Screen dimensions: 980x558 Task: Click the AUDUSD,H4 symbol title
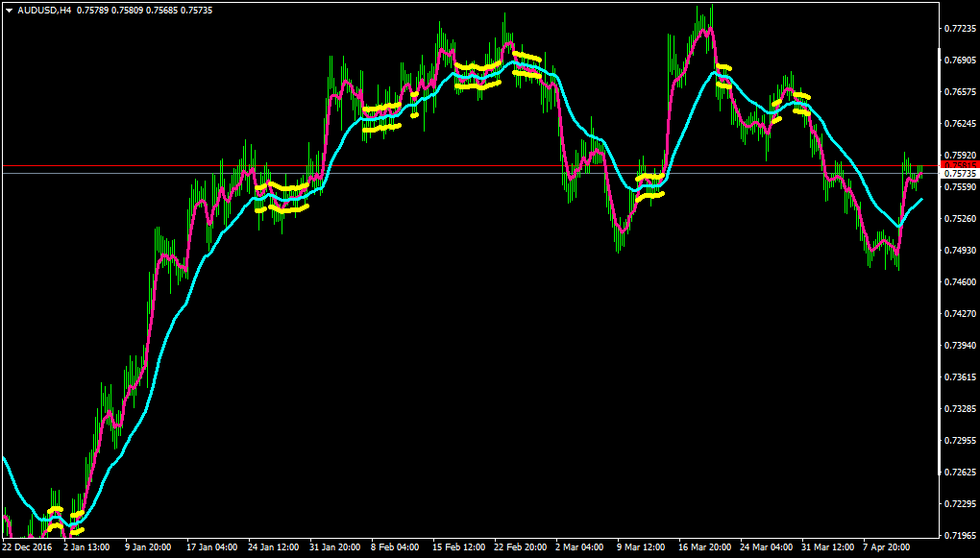click(44, 10)
